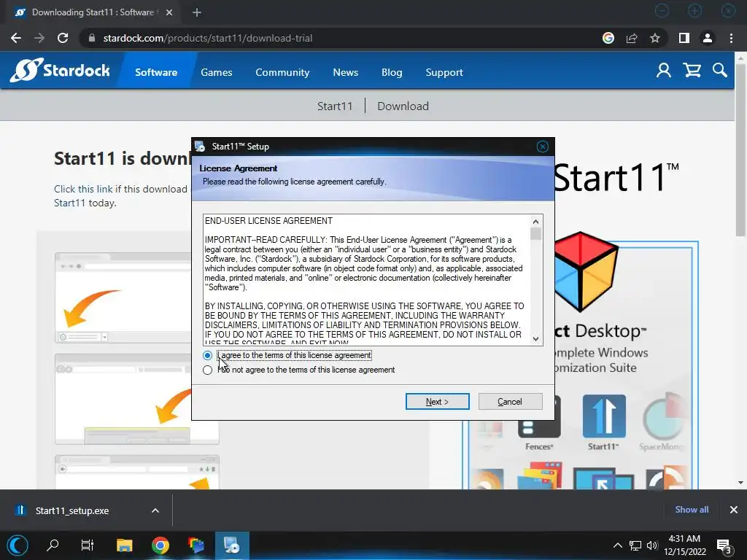This screenshot has height=560, width=747.
Task: Click the Stardock site search icon
Action: click(x=720, y=71)
